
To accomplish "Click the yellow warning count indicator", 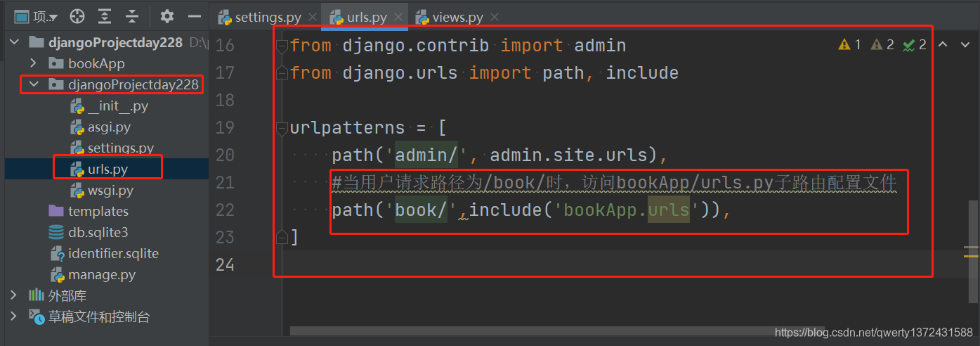I will point(849,45).
